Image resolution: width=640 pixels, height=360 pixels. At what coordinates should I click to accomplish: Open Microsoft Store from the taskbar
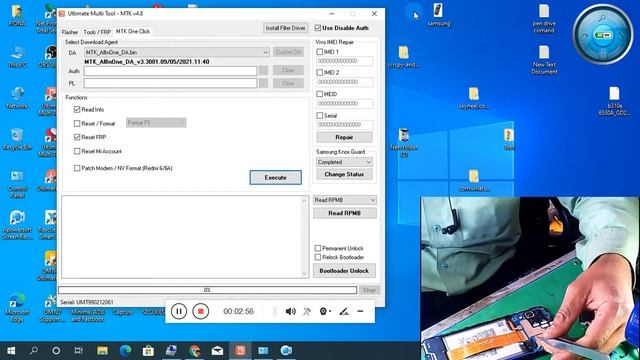[148, 351]
